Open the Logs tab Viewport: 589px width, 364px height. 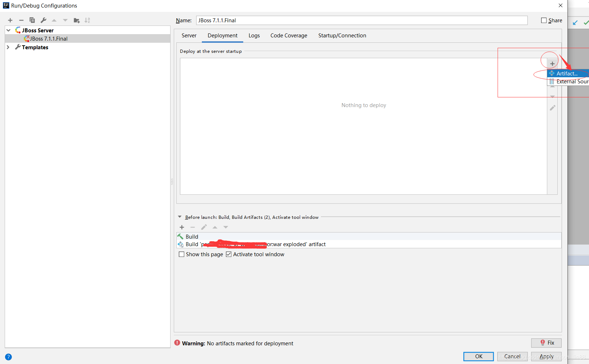tap(254, 36)
